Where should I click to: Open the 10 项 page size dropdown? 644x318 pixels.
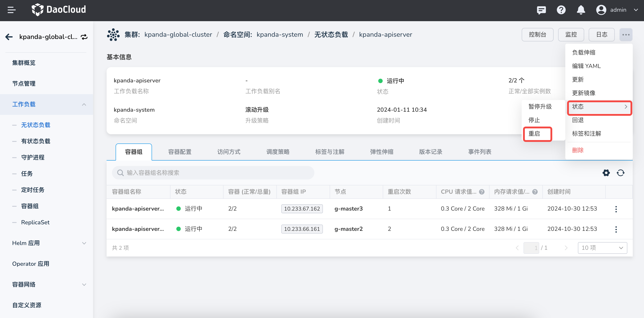tap(602, 248)
